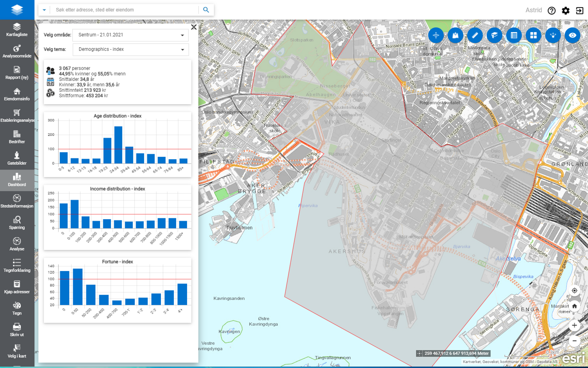Click the measure ruler tool button
This screenshot has height=368, width=588.
click(475, 36)
